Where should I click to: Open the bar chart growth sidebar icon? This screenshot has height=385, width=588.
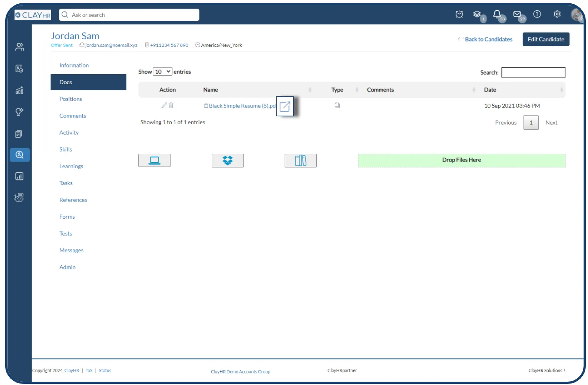[19, 90]
